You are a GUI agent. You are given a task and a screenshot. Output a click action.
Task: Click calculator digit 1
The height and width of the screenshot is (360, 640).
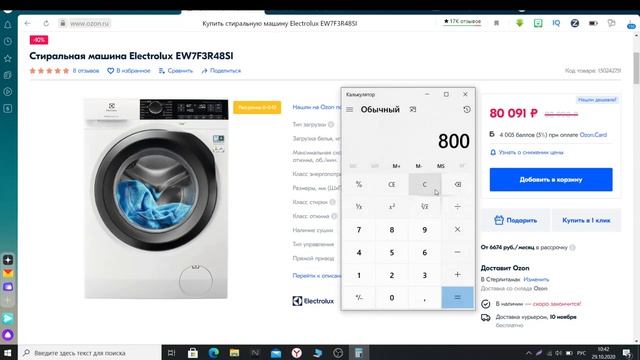[x=359, y=275]
